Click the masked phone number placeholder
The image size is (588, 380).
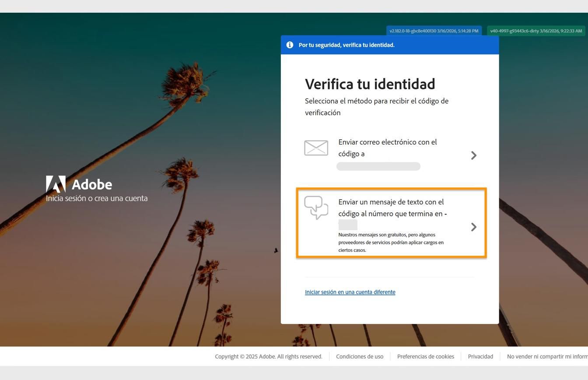click(x=348, y=225)
